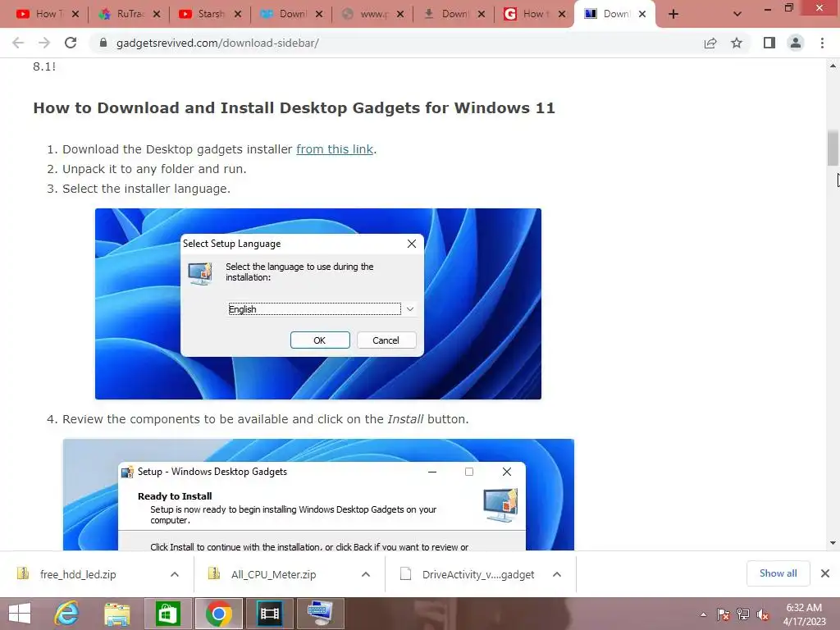Click scrollbar up arrow
The width and height of the screenshot is (840, 630).
click(x=833, y=66)
